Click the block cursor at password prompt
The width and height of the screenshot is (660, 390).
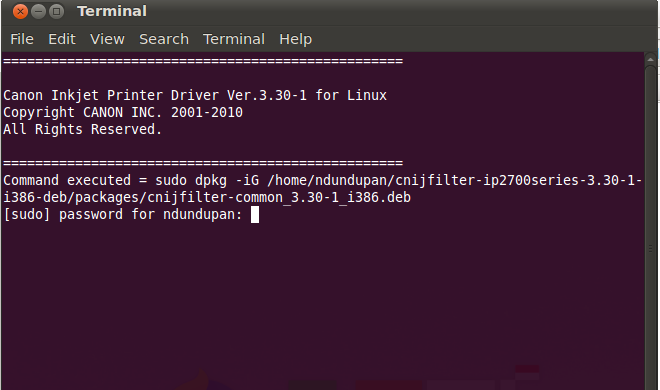255,215
